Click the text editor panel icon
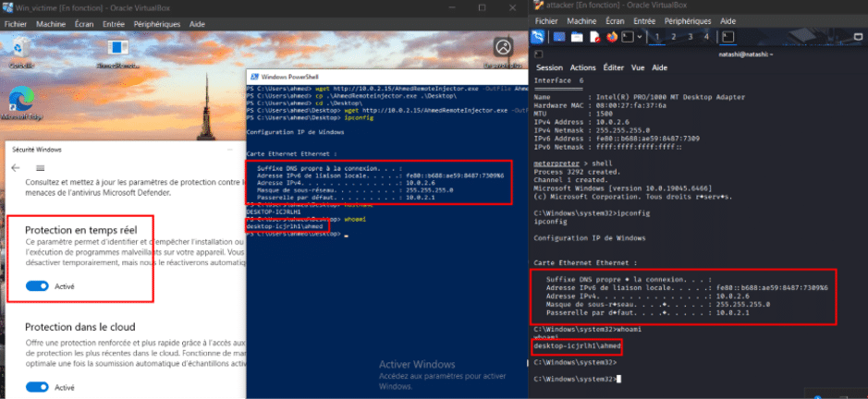 594,37
